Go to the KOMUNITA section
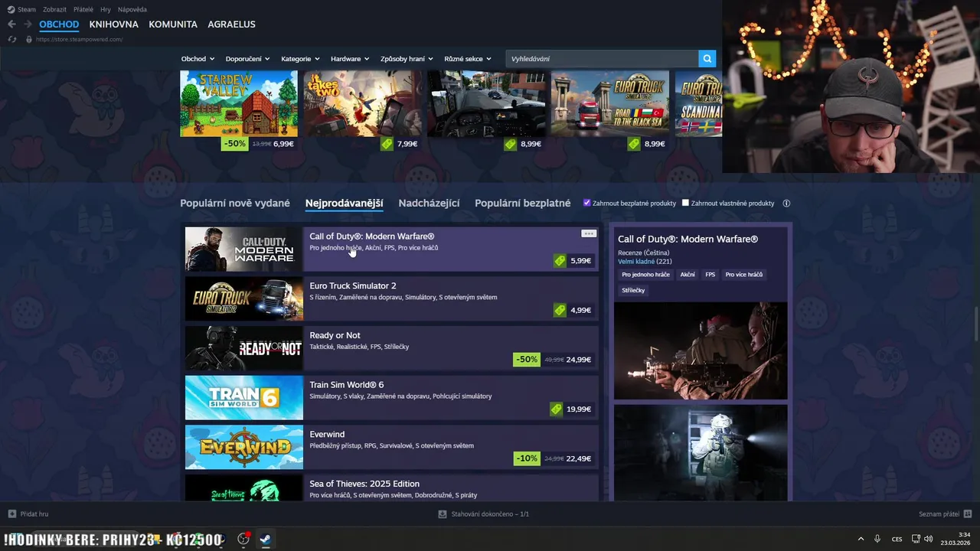 tap(173, 24)
